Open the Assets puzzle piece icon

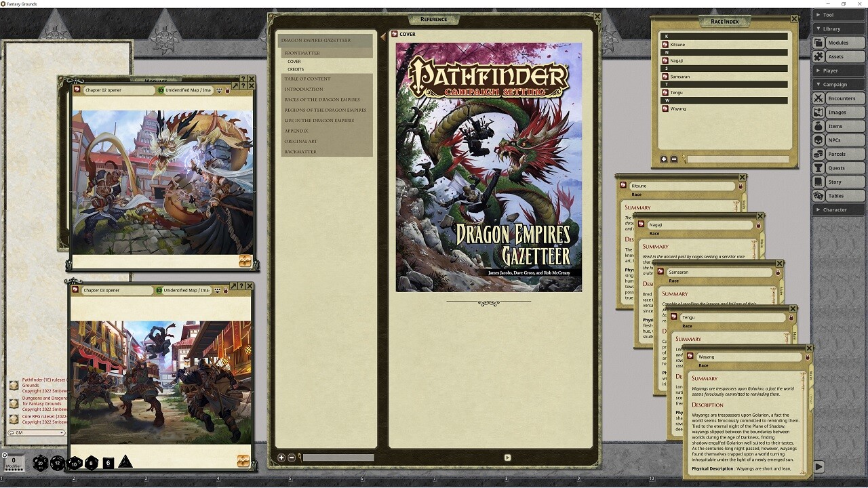(818, 57)
